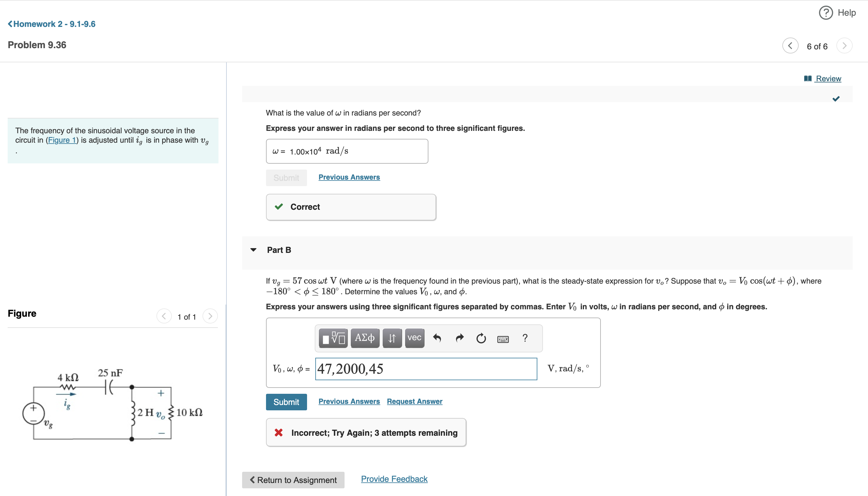The image size is (868, 496).
Task: Open the Help icon
Action: [x=825, y=13]
